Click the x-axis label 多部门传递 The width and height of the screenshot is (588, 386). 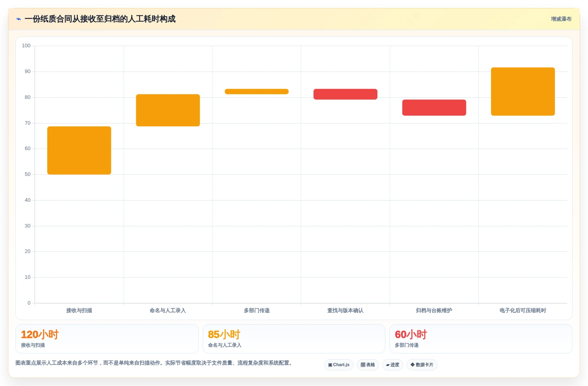[257, 311]
